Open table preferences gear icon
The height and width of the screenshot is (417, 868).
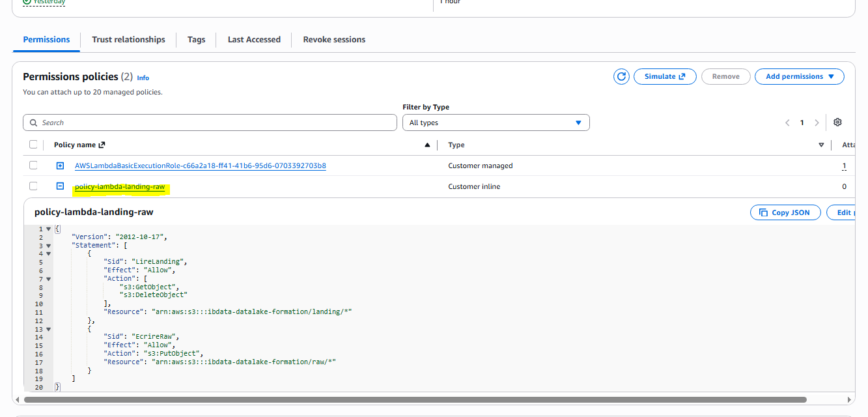click(838, 122)
